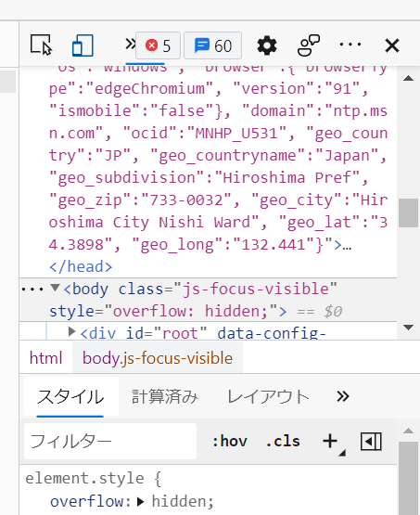Toggle device emulation mode
420x515 pixels.
(x=83, y=45)
